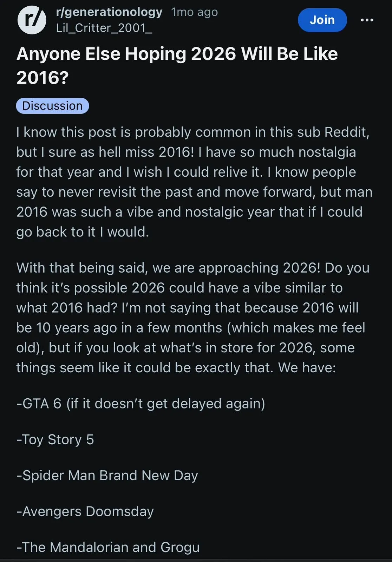392x562 pixels.
Task: Select the Discussion flair tag
Action: 52,106
